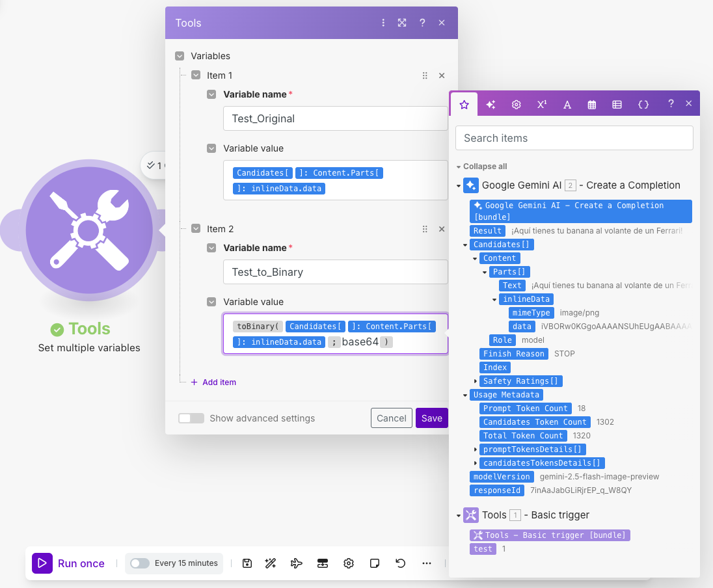This screenshot has width=713, height=588.
Task: Toggle the Item 2 checkbox
Action: coord(196,228)
